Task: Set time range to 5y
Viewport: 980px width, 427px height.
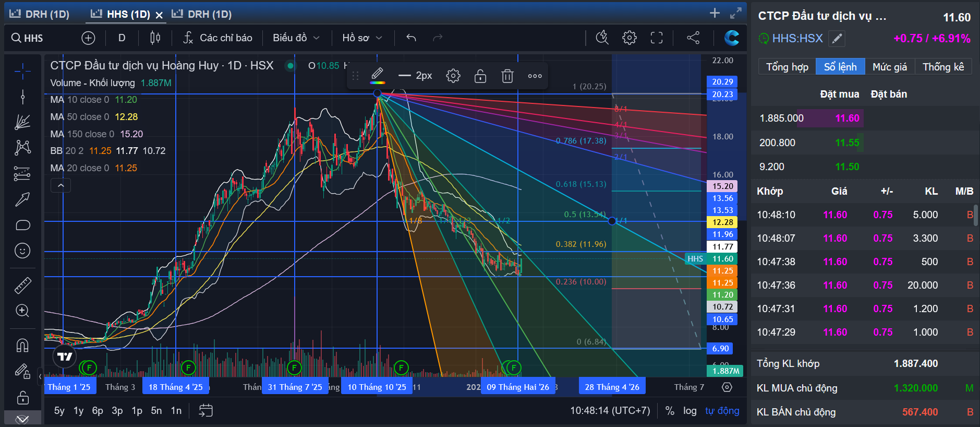Action: tap(59, 411)
